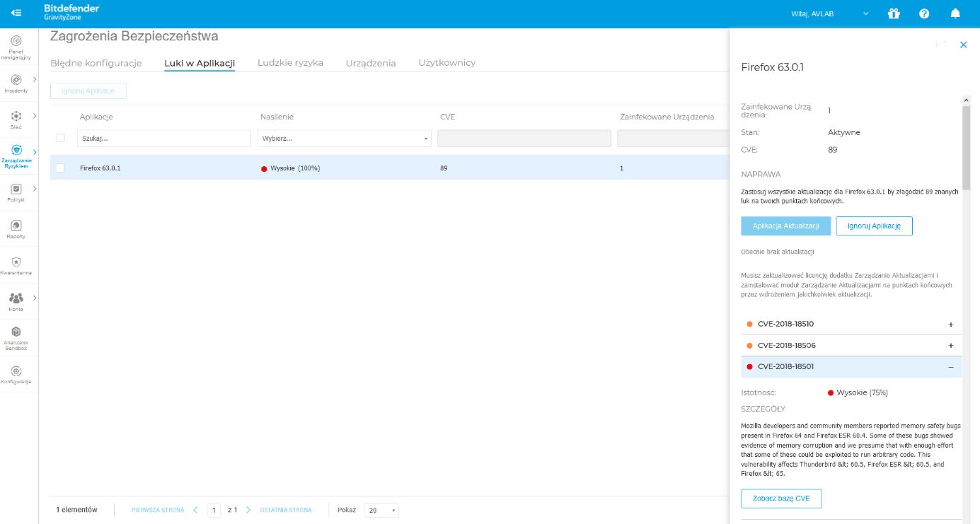
Task: Close the Firefox 63.0.1 details panel
Action: [963, 45]
